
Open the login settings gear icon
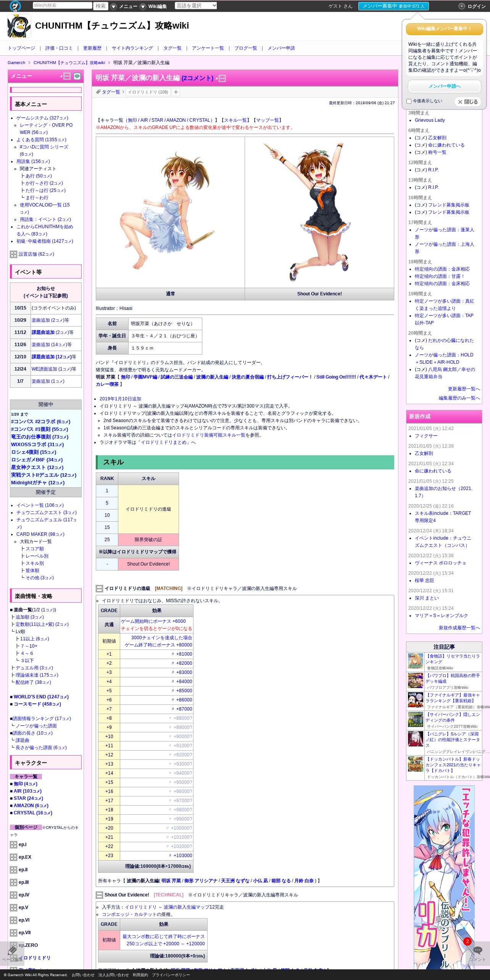click(x=461, y=6)
